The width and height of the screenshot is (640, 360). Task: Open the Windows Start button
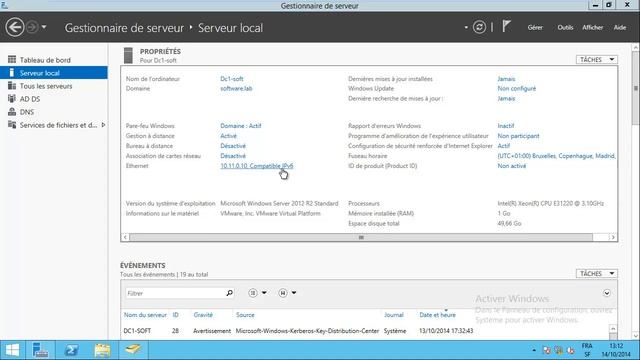tap(12, 350)
